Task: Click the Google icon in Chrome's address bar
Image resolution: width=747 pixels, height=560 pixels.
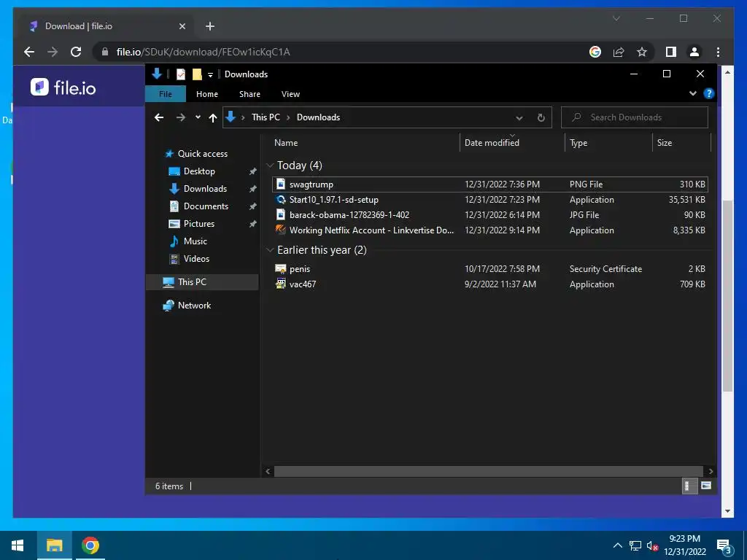Action: tap(595, 52)
